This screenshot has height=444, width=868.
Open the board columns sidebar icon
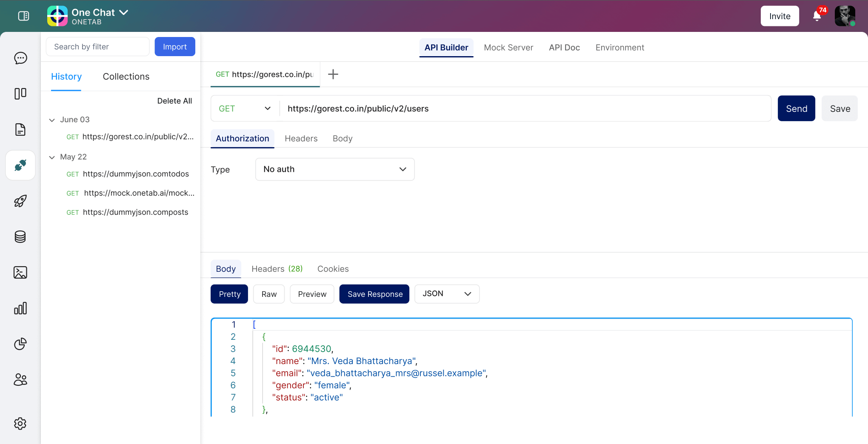point(20,94)
